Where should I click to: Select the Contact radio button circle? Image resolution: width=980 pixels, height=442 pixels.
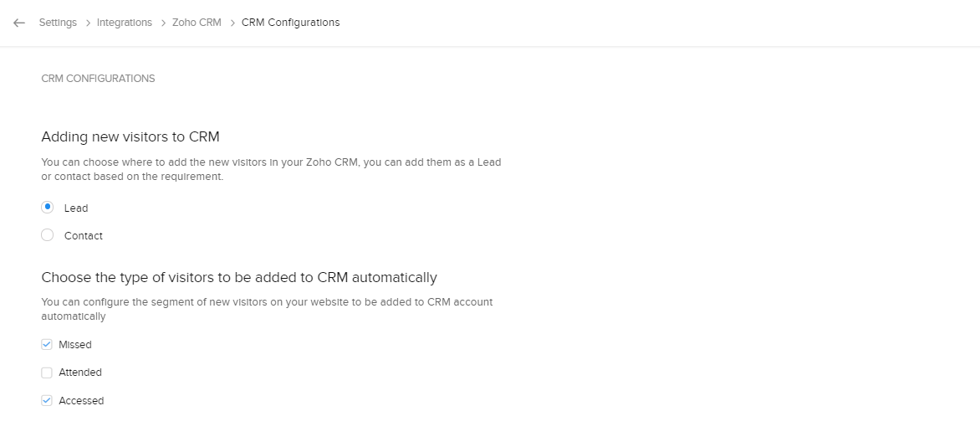pos(48,235)
